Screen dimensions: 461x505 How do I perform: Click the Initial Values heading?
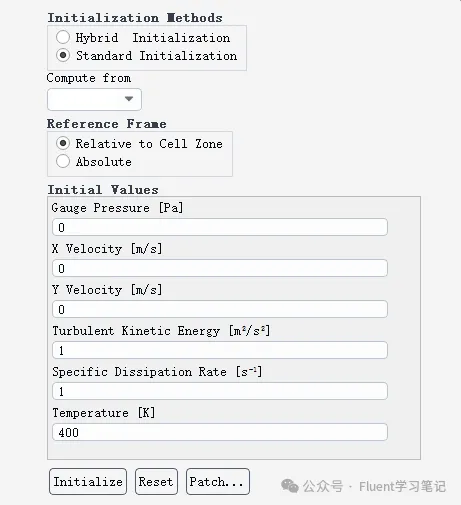(x=103, y=190)
